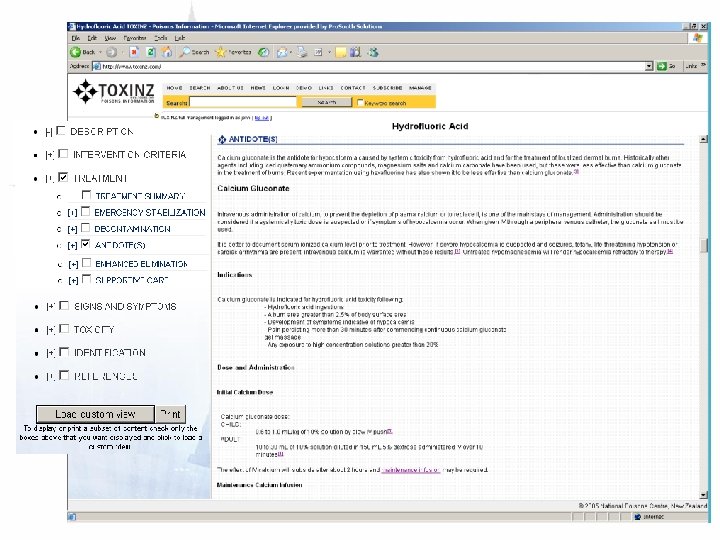
Task: Open the View menu
Action: coord(110,39)
